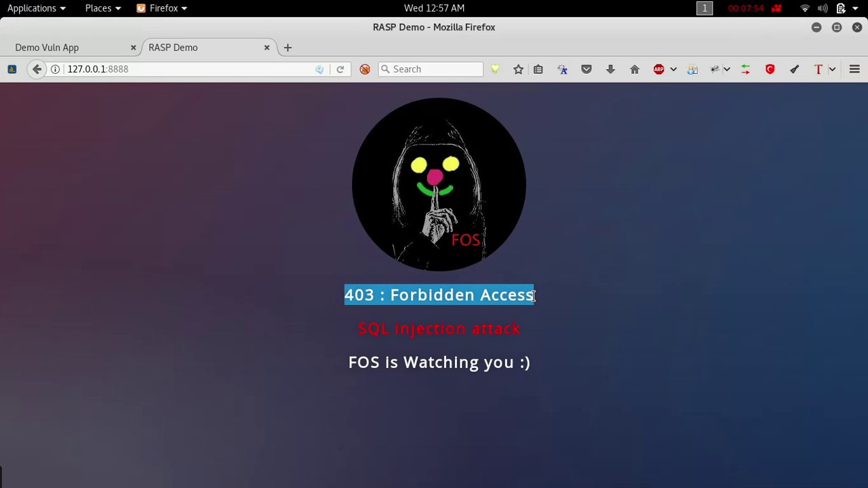Click the translate letter A icon

(562, 69)
